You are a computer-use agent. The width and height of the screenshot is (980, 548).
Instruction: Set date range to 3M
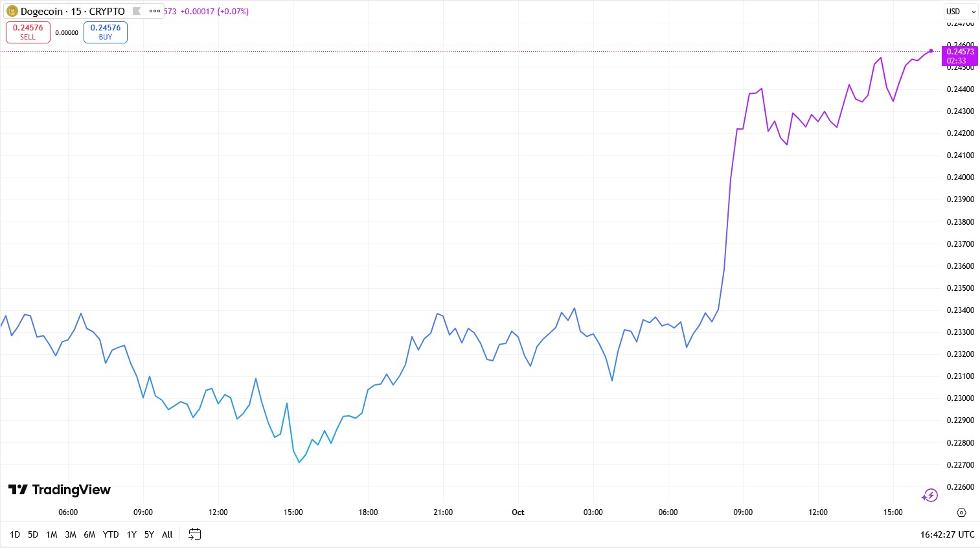click(71, 534)
